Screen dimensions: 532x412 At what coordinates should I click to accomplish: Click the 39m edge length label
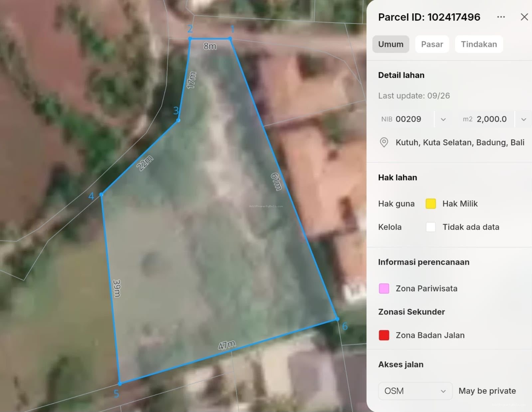pos(116,288)
